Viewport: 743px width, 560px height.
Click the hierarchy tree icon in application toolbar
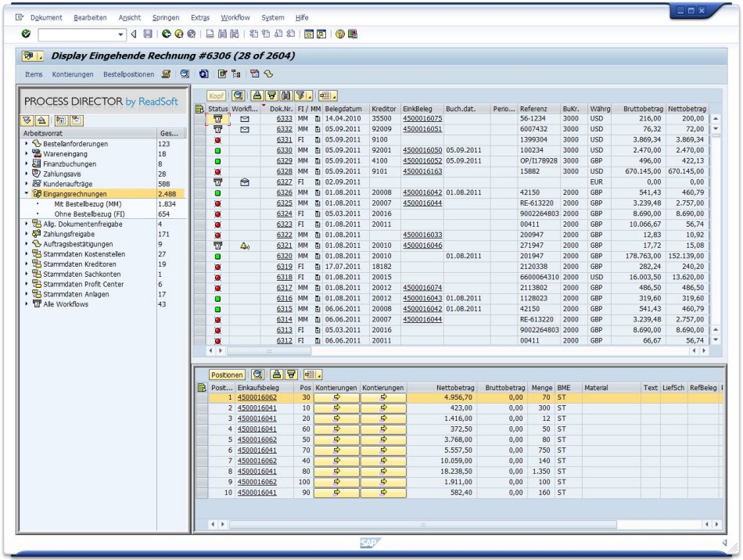[x=236, y=74]
